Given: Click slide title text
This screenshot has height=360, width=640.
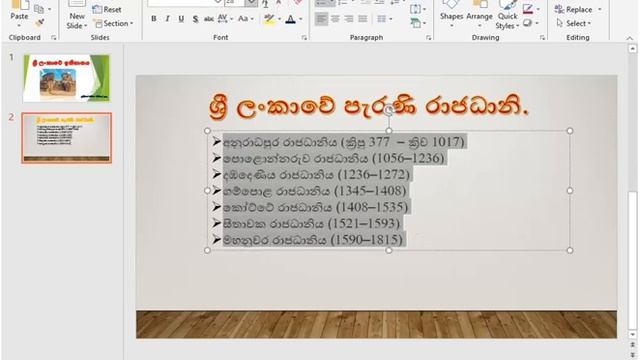Looking at the screenshot, I should pyautogui.click(x=369, y=107).
